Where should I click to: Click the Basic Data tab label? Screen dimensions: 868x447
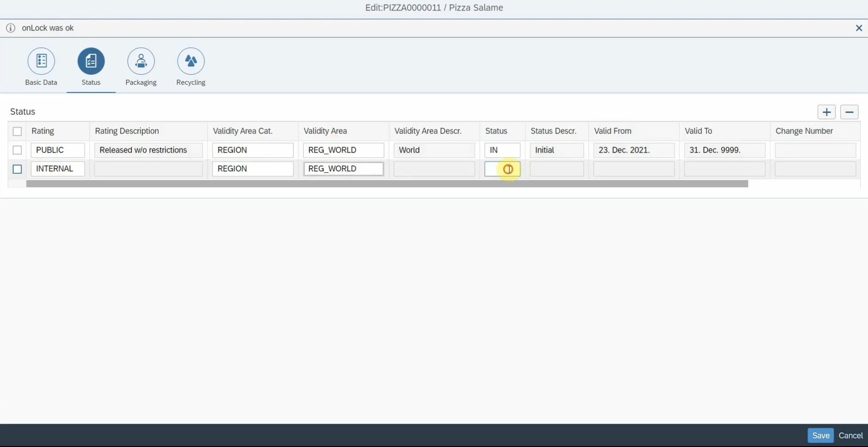[x=41, y=82]
